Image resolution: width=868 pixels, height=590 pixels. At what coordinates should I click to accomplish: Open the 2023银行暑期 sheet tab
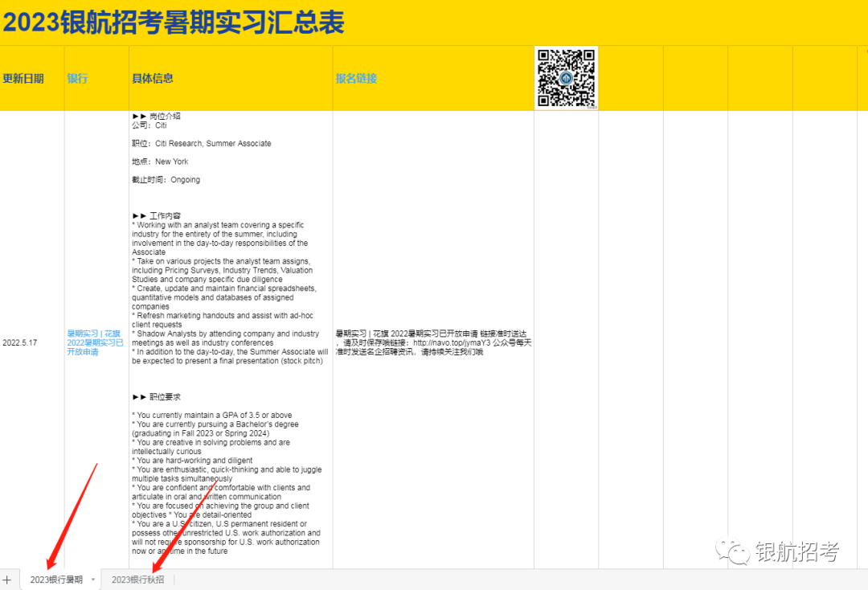(x=56, y=580)
